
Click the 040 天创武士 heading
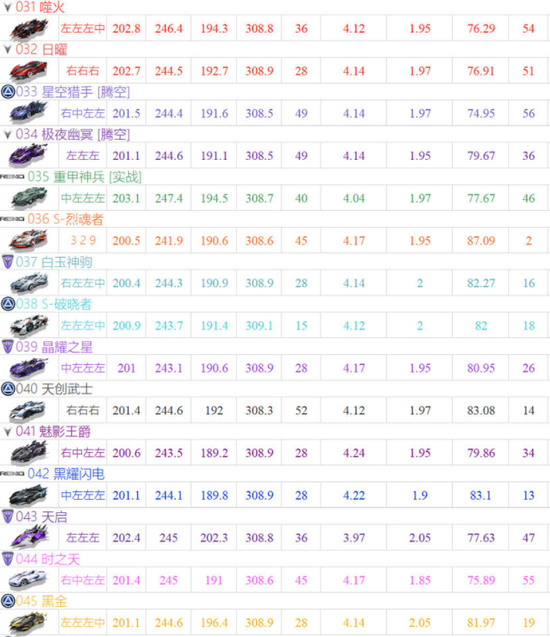click(54, 389)
